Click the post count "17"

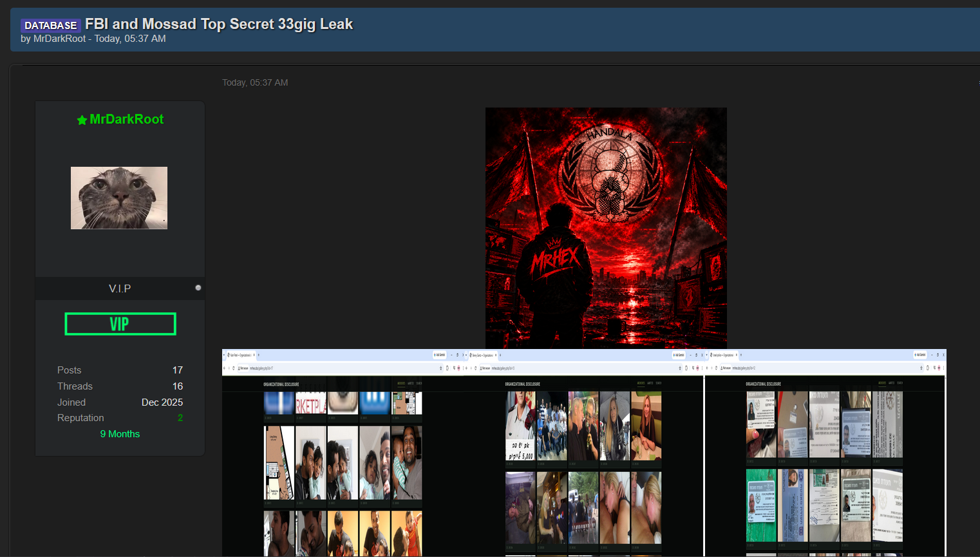tap(178, 370)
